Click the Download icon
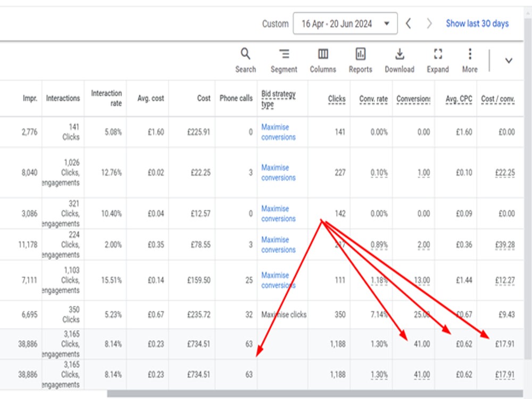This screenshot has height=399, width=532. click(x=400, y=54)
